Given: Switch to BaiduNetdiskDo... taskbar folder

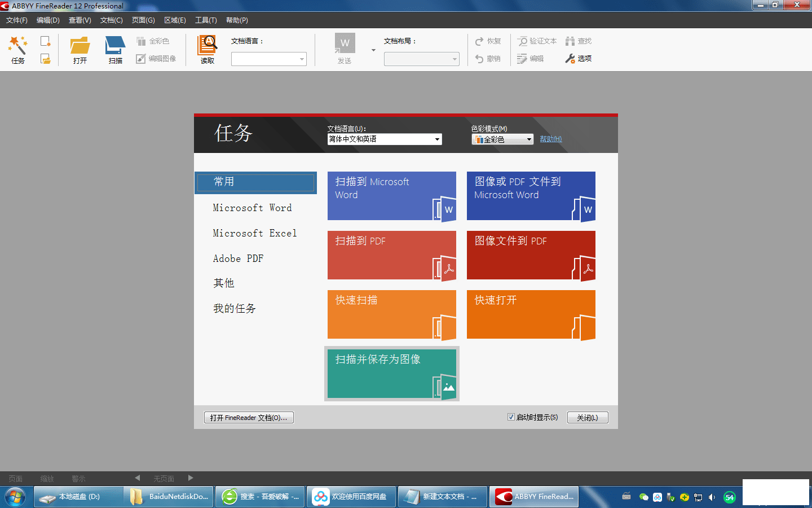Looking at the screenshot, I should [169, 497].
